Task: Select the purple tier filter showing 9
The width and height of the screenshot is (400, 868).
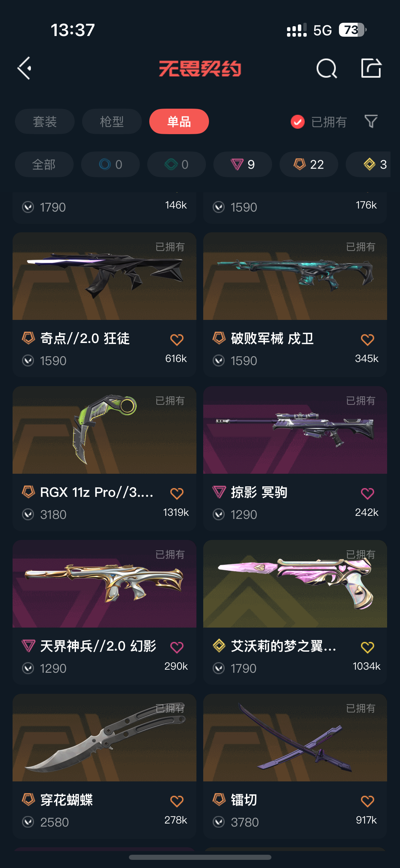Action: click(243, 164)
